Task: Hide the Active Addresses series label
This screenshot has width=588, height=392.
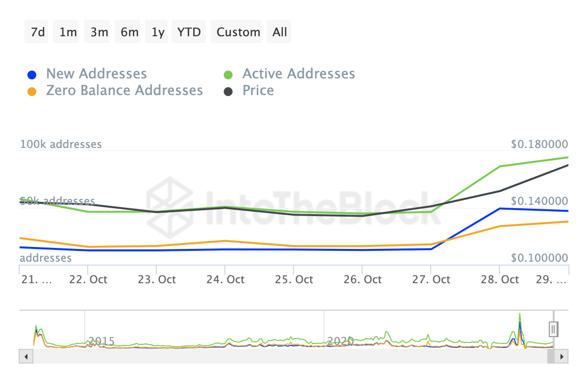Action: coord(299,74)
